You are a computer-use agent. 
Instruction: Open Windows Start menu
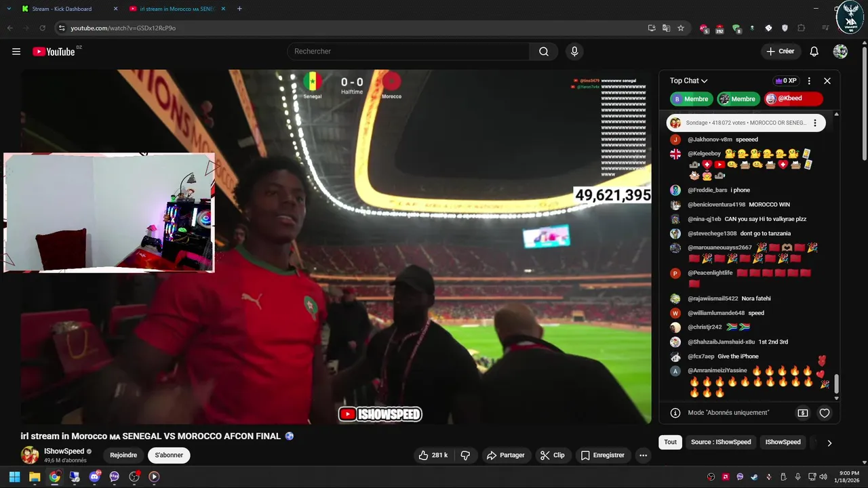point(14,476)
